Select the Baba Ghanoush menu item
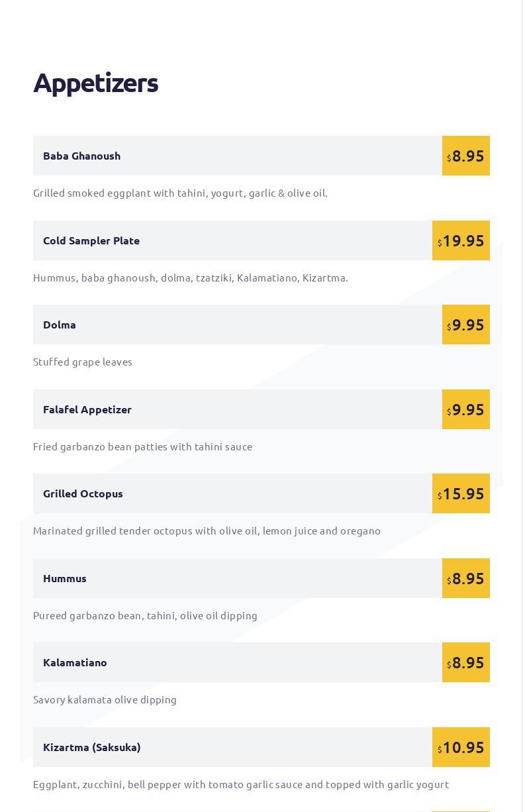Image resolution: width=523 pixels, height=812 pixels. (x=81, y=156)
